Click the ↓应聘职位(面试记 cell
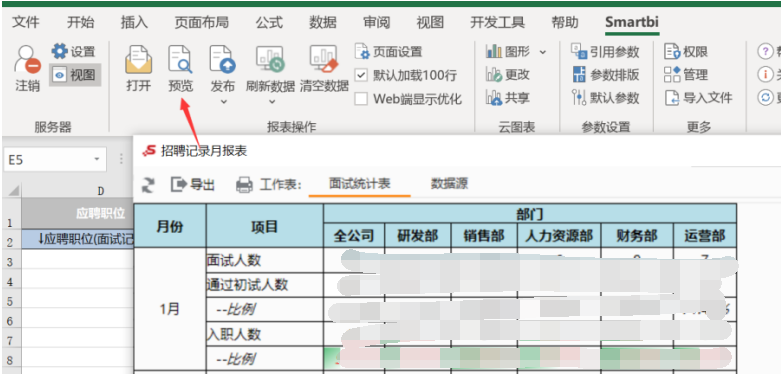Screen dimensions: 781x379 pos(79,240)
